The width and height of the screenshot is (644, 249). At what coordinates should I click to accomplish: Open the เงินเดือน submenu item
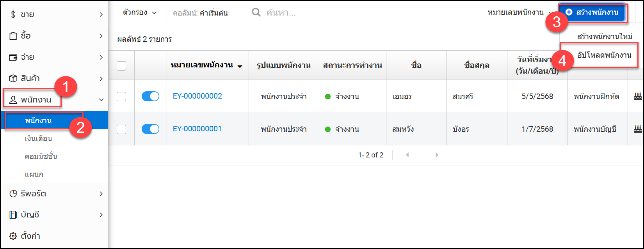38,138
